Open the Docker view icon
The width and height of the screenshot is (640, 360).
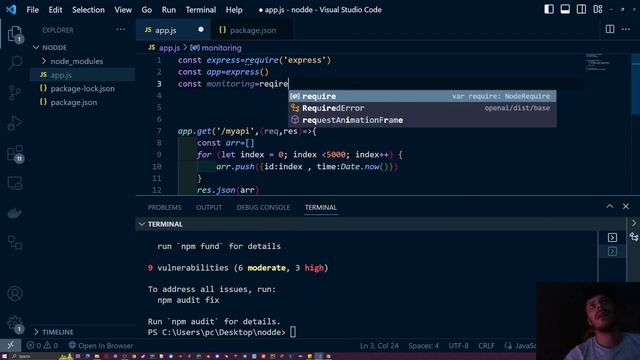pos(15,213)
